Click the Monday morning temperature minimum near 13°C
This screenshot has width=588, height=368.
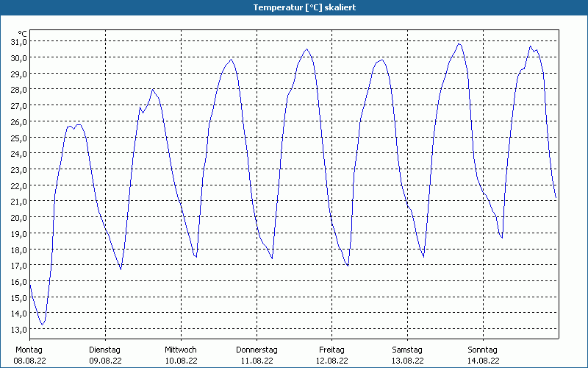[43, 325]
